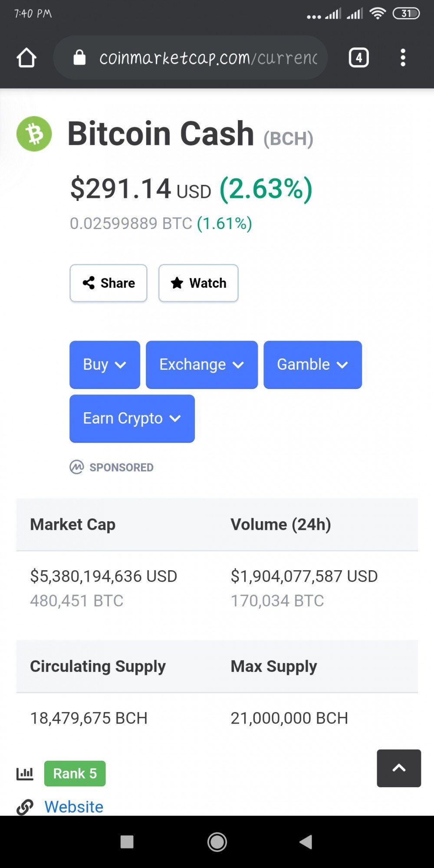Tap the bar chart icon beside Rank
This screenshot has height=868, width=434.
pyautogui.click(x=25, y=773)
